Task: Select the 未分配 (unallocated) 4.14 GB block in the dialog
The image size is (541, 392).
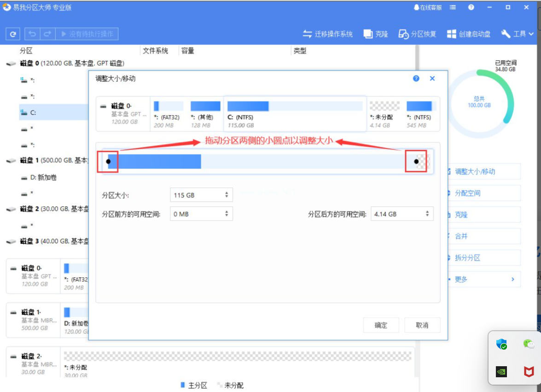Action: (x=384, y=114)
